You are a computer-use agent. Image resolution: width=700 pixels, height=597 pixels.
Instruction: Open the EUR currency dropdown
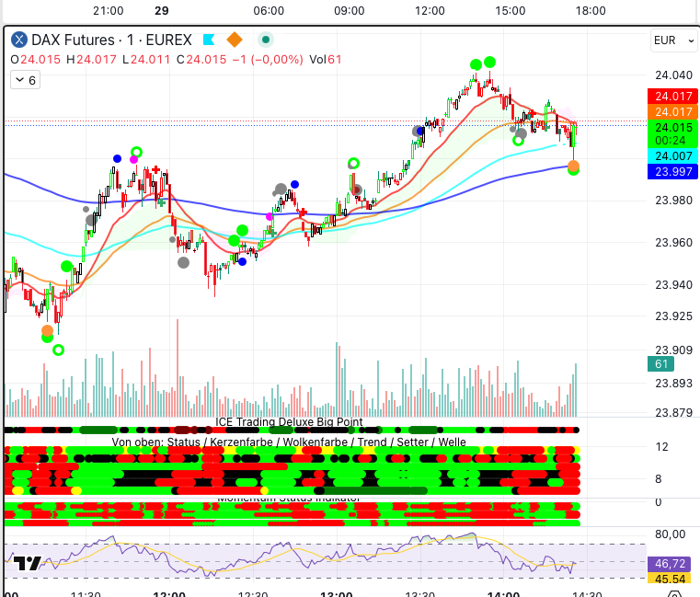(x=669, y=40)
